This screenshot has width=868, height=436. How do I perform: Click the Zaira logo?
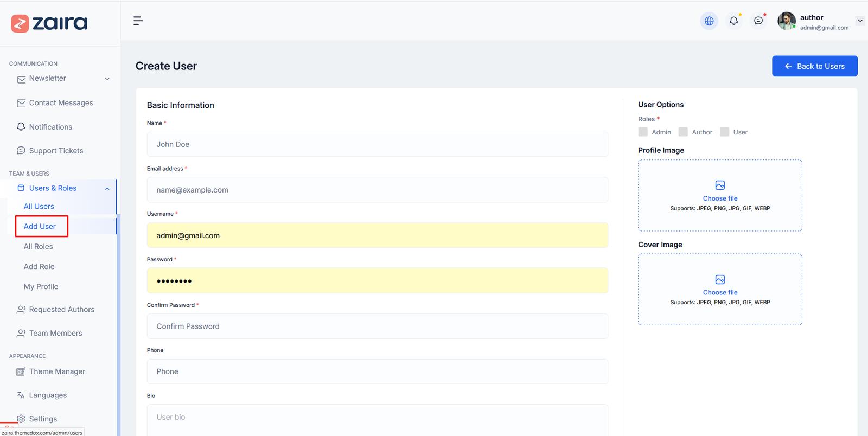pyautogui.click(x=49, y=23)
